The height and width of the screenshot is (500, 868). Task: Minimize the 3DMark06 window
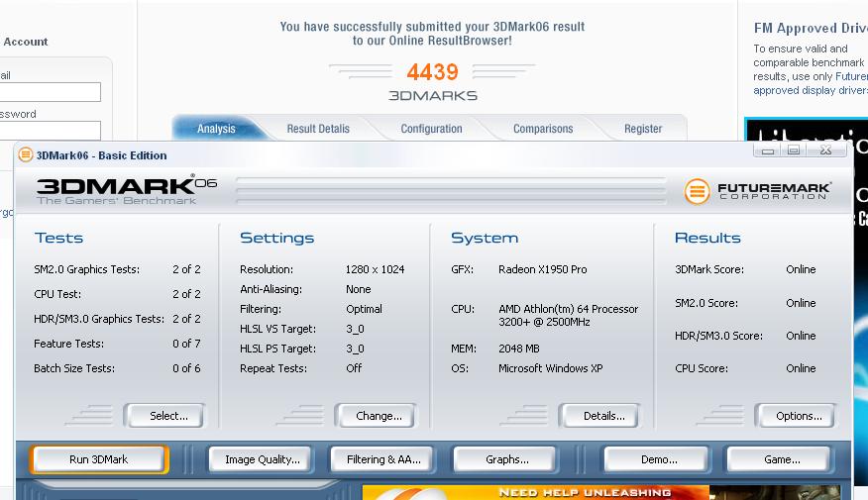coord(768,150)
